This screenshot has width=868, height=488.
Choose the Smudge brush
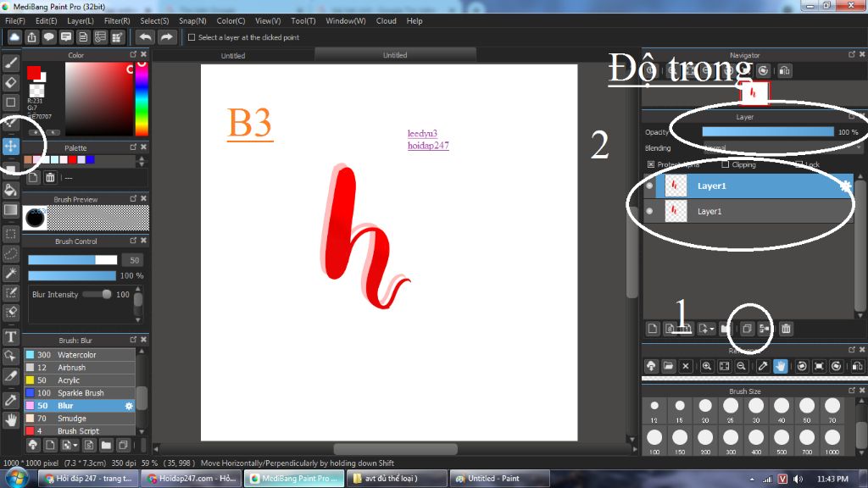[79, 419]
